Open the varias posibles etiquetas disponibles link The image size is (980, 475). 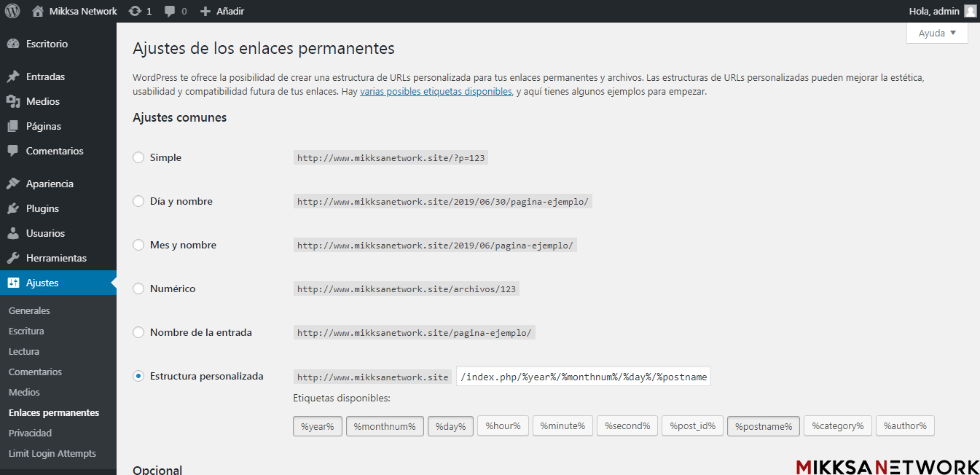pos(436,92)
